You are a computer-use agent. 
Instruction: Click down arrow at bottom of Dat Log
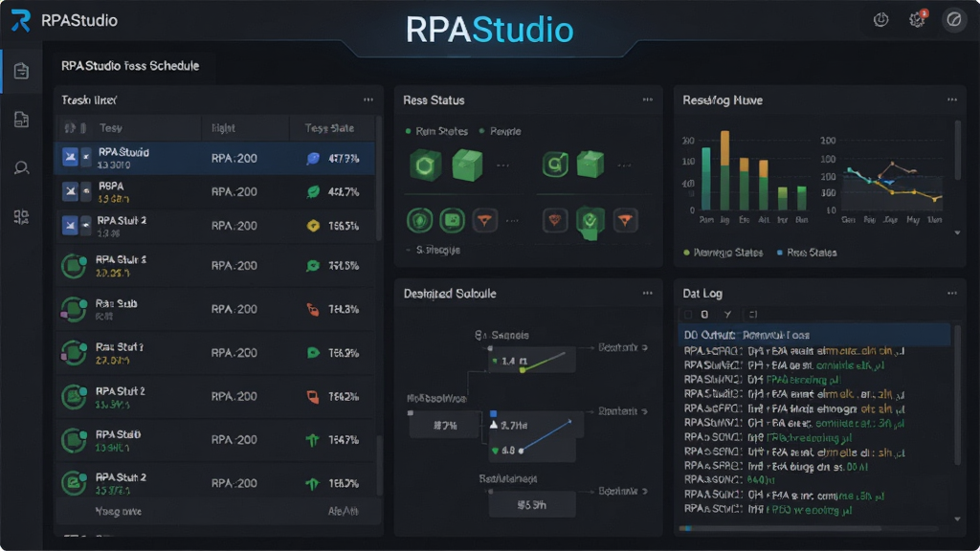pyautogui.click(x=957, y=519)
